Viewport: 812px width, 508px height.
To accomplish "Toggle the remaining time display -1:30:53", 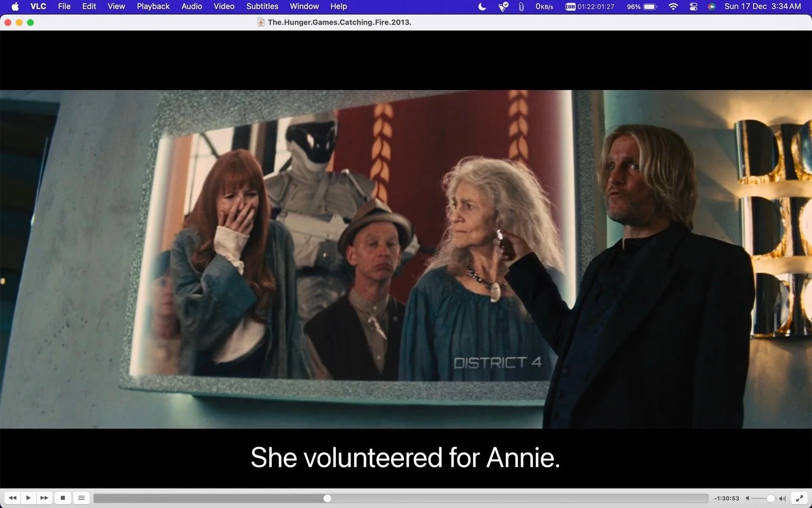I will (726, 498).
